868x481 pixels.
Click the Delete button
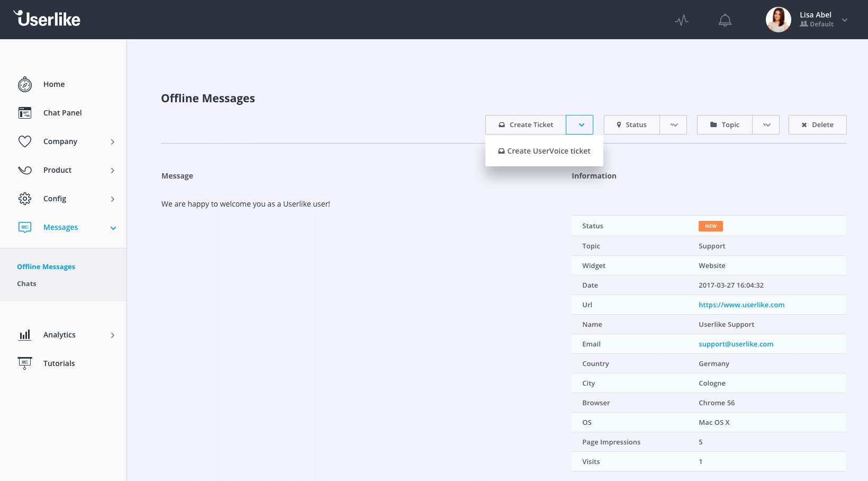point(818,124)
